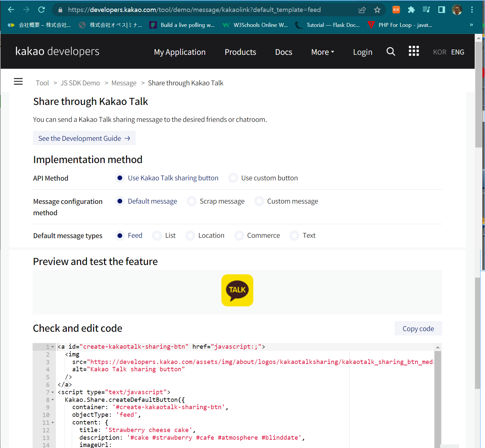Expand the More dropdown menu
Screen dimensions: 485x448
322,52
